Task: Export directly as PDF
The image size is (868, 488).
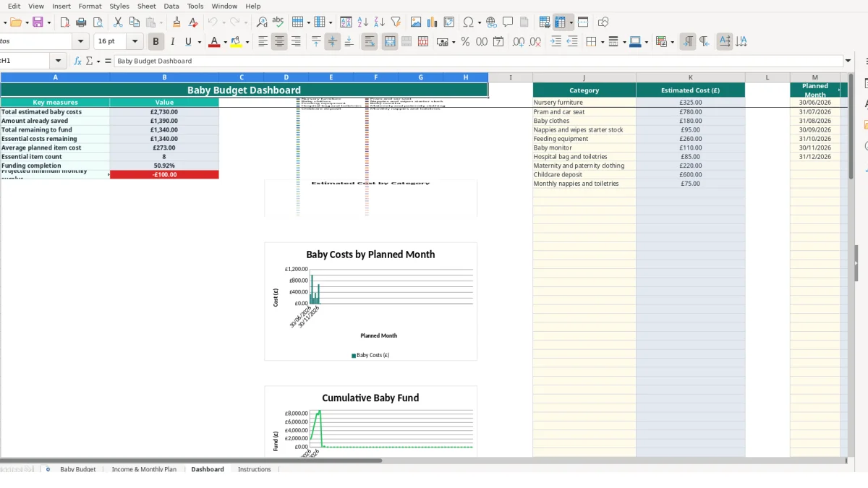Action: tap(64, 22)
